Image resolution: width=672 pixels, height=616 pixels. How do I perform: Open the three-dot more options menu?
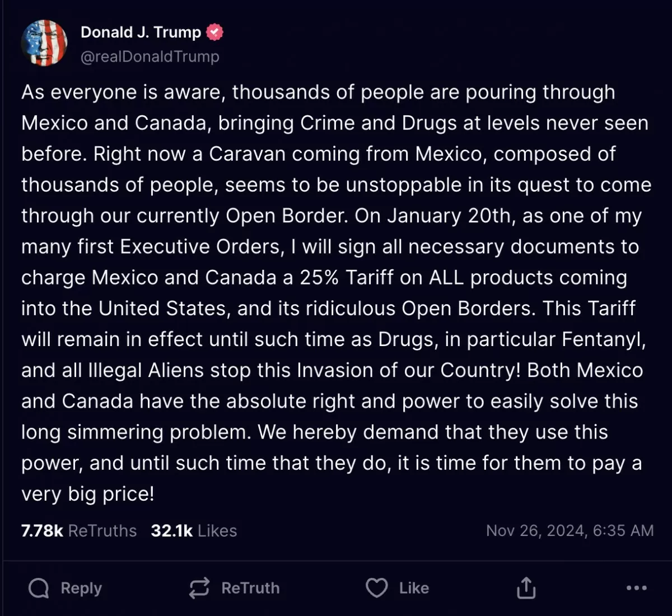pos(637,588)
